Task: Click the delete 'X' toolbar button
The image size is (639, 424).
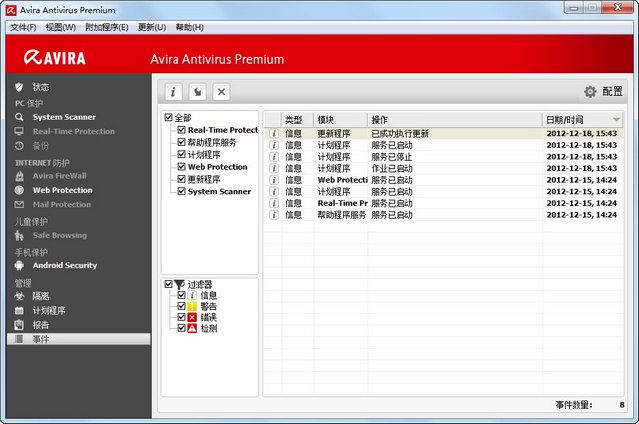Action: tap(222, 92)
